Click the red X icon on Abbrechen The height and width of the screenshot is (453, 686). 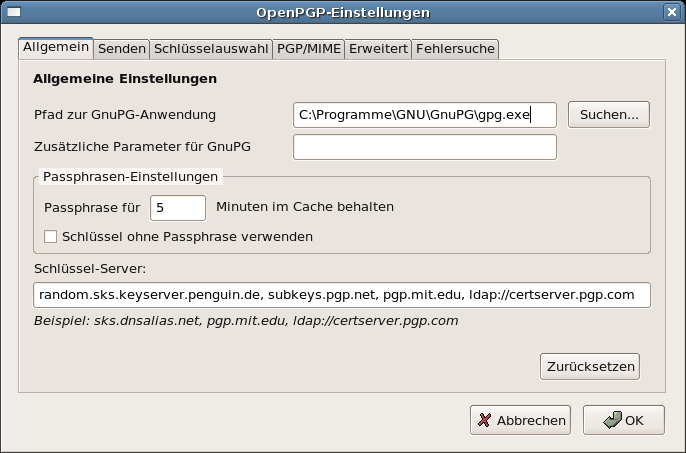[x=484, y=420]
